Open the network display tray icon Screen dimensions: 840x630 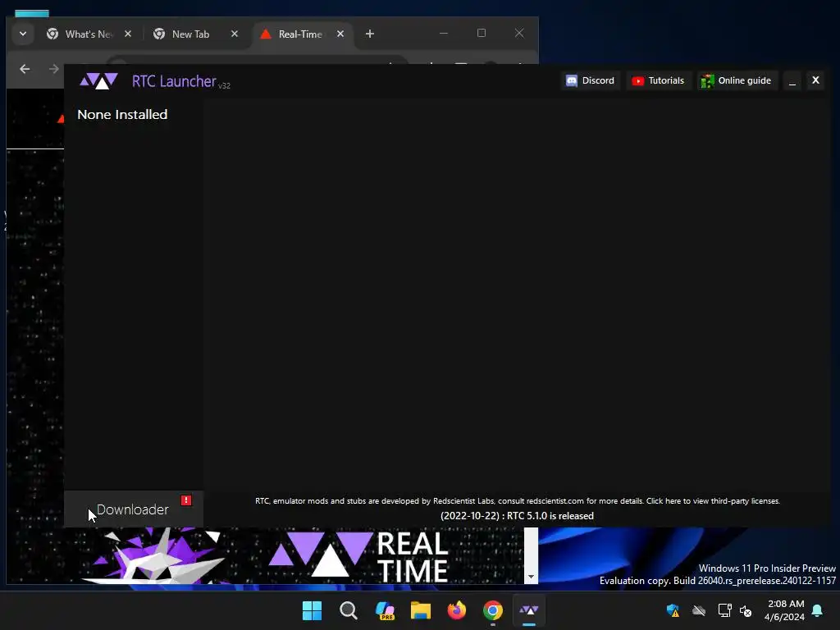pyautogui.click(x=724, y=610)
